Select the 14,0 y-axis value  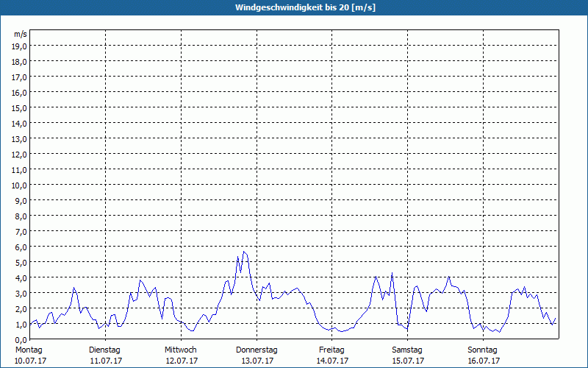coord(19,124)
